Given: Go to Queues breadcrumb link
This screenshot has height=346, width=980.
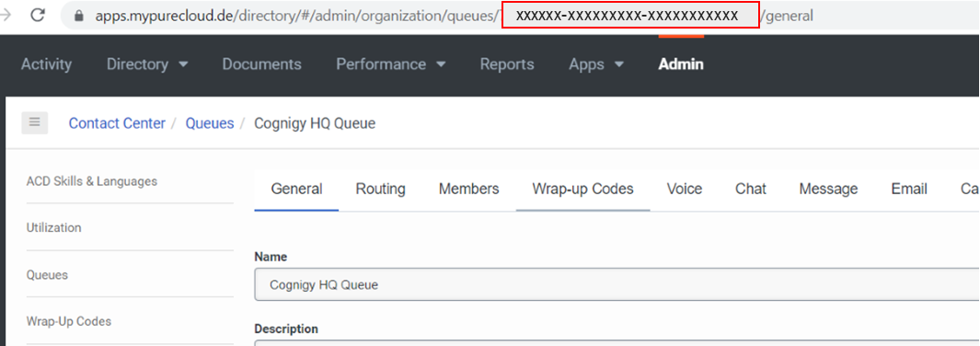Looking at the screenshot, I should point(210,123).
